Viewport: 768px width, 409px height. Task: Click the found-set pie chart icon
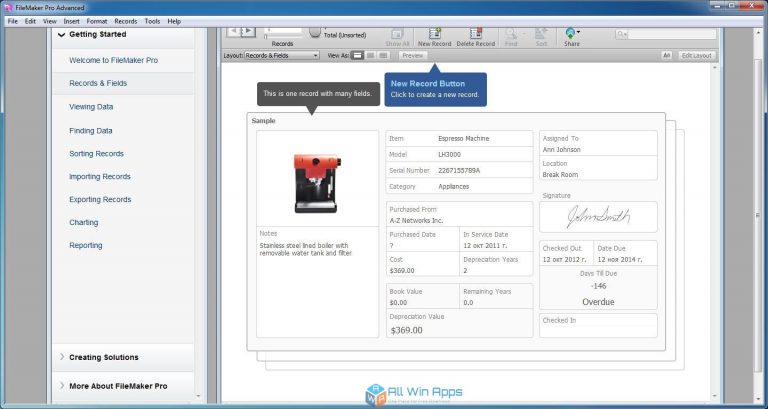point(315,32)
